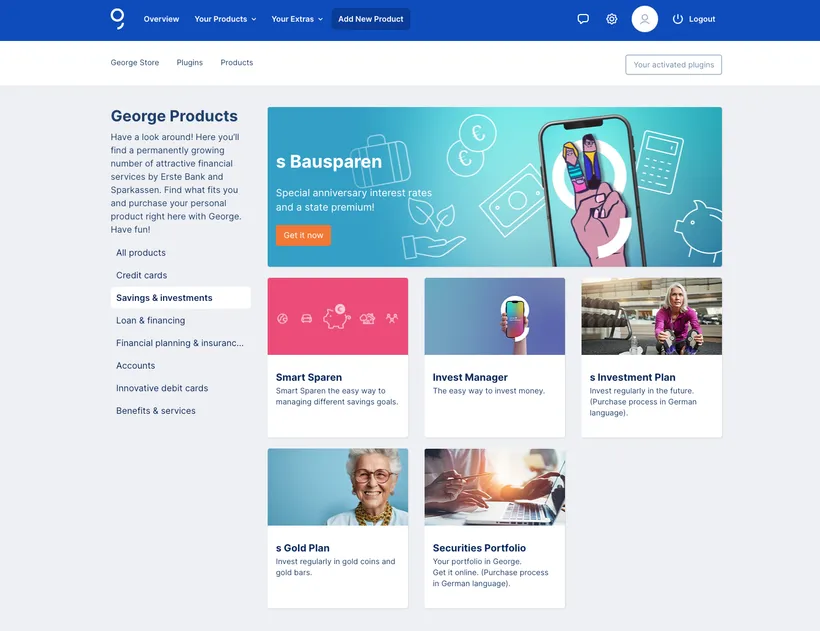The image size is (820, 631).
Task: Expand the Your Extras chevron
Action: tap(321, 19)
